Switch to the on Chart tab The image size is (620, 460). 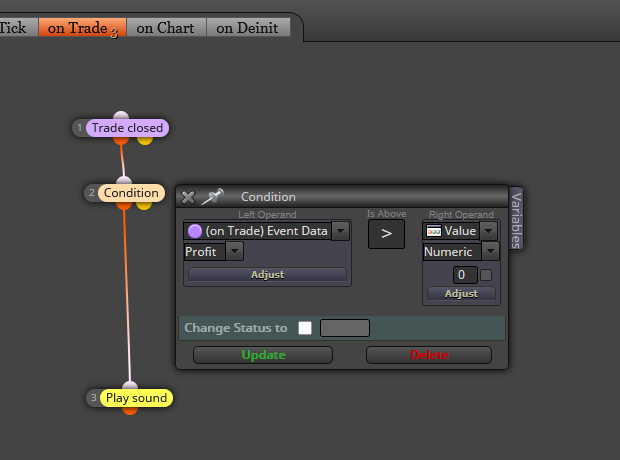pyautogui.click(x=166, y=28)
